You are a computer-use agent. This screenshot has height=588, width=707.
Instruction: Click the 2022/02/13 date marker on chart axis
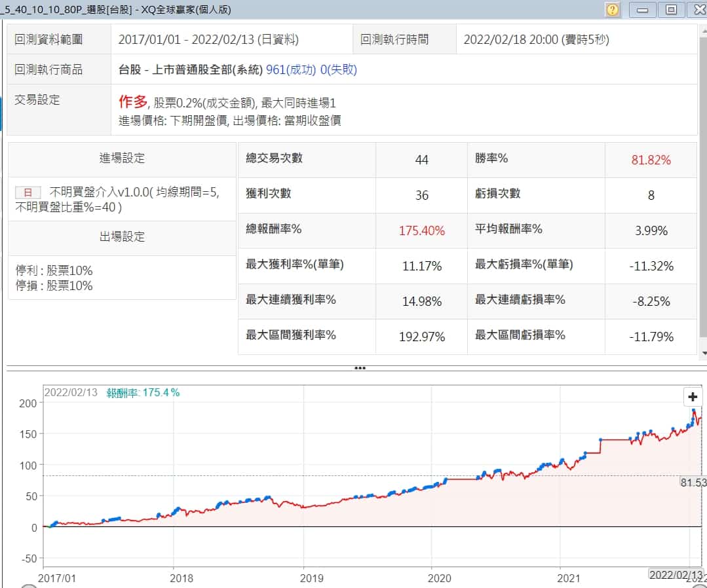pos(674,574)
